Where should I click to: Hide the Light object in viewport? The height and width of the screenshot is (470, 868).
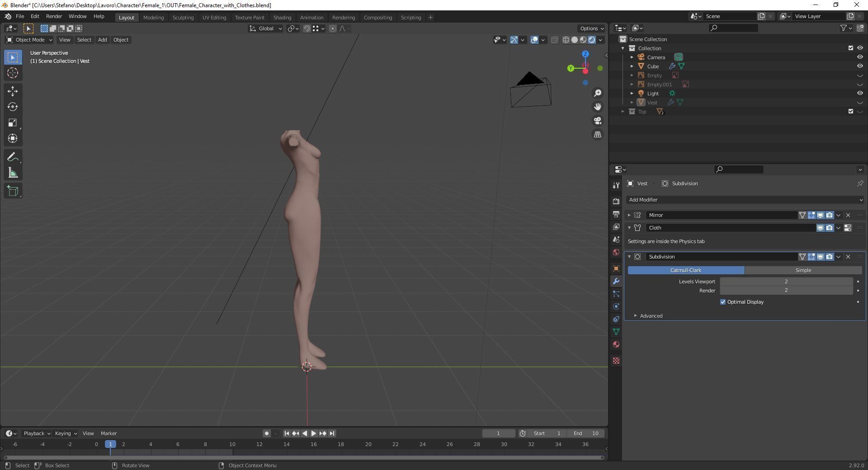coord(860,94)
